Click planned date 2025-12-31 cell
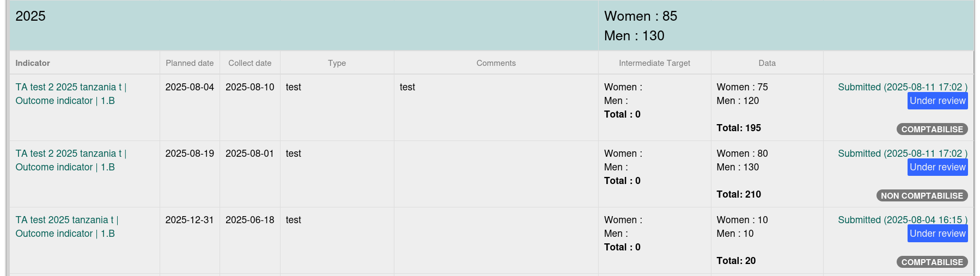 coord(190,220)
